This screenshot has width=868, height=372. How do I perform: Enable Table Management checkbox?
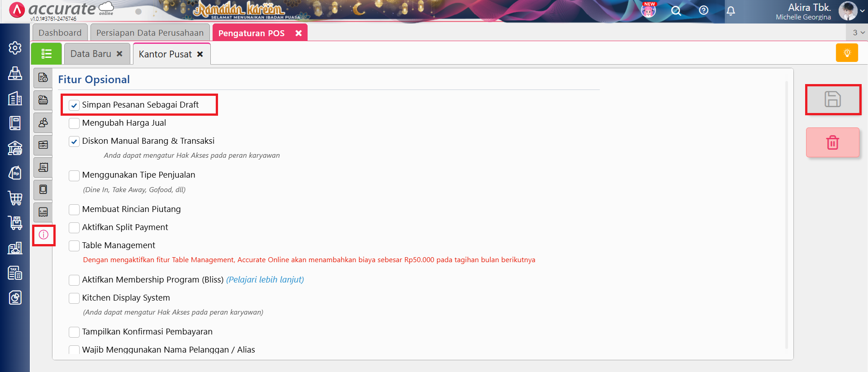point(74,246)
